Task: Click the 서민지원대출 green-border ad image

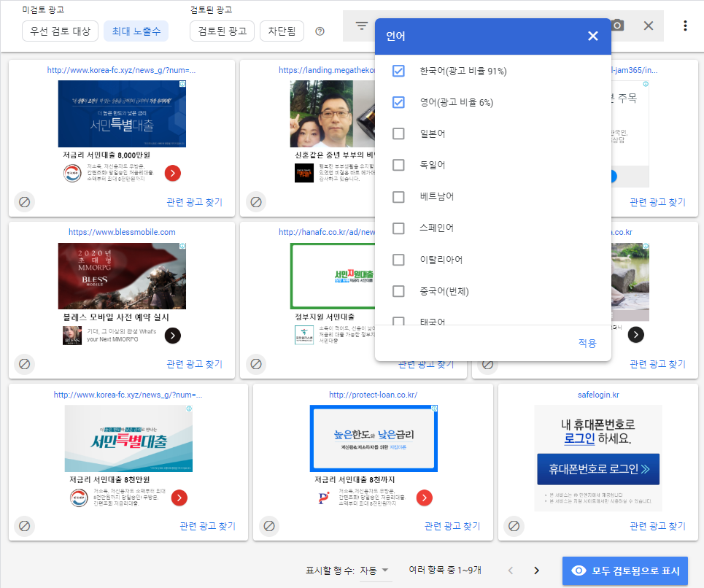Action: [332, 276]
